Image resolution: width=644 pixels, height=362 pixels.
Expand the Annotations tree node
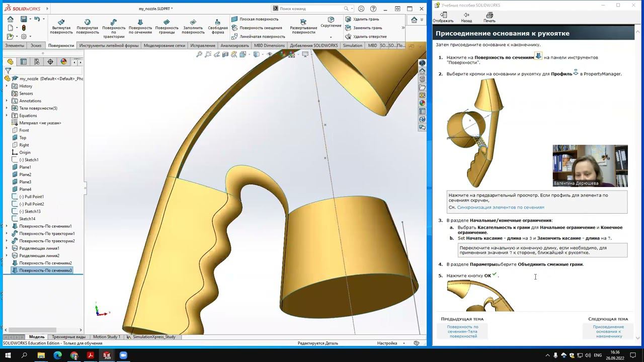tap(7, 101)
